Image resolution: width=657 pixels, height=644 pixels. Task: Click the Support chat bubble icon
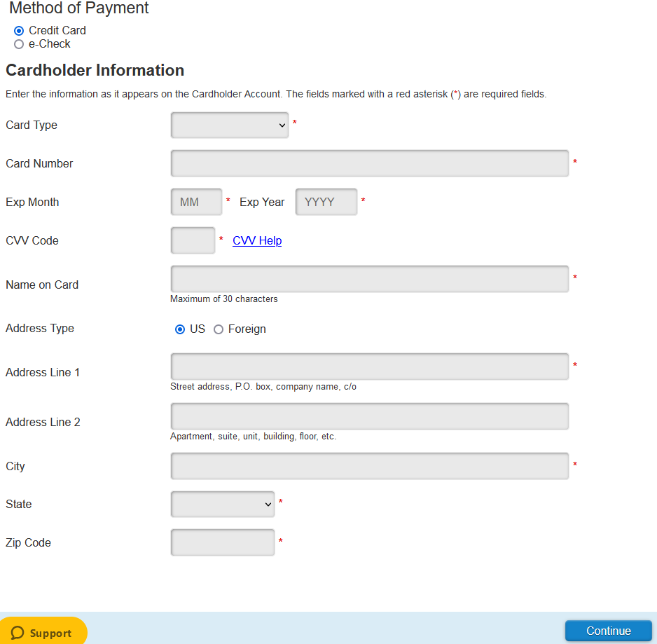click(x=18, y=633)
